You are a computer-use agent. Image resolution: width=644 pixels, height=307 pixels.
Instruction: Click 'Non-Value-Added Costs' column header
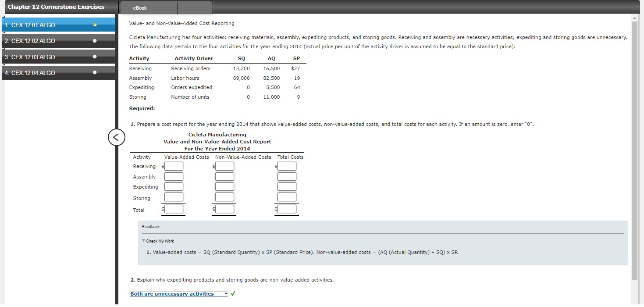[243, 157]
